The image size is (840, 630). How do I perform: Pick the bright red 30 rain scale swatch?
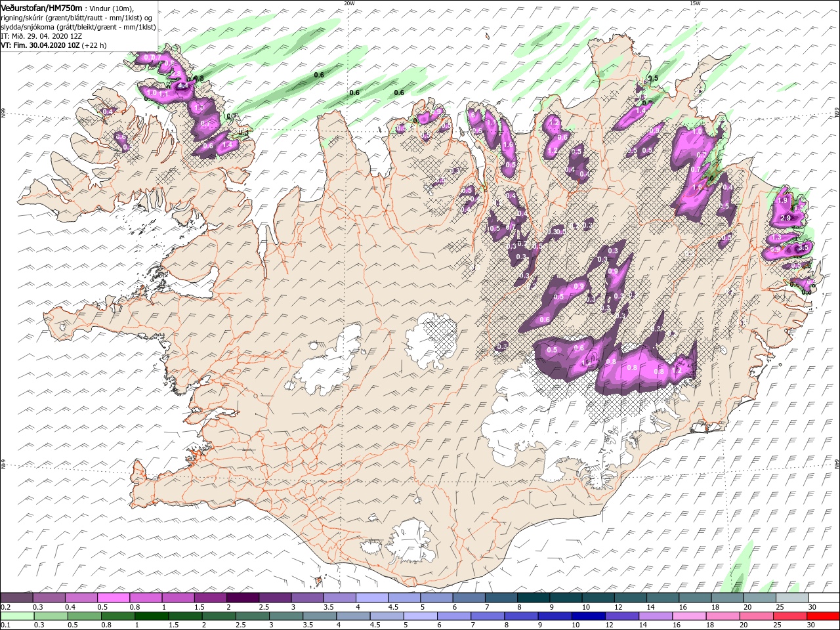pyautogui.click(x=823, y=616)
